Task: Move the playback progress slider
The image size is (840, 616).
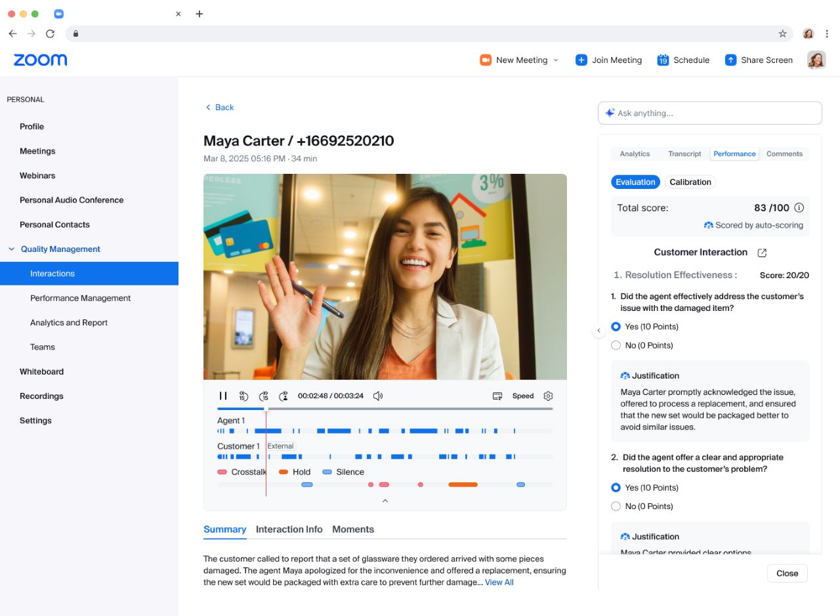Action: [x=267, y=409]
